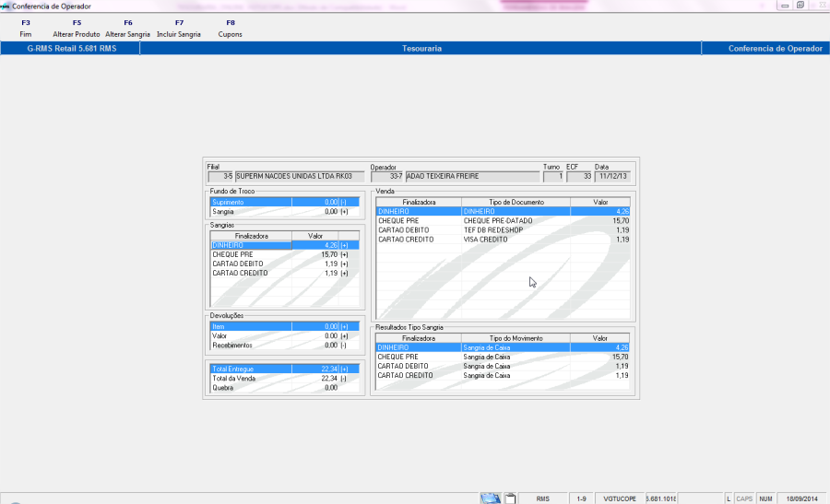Click Total da Venda row

point(285,379)
